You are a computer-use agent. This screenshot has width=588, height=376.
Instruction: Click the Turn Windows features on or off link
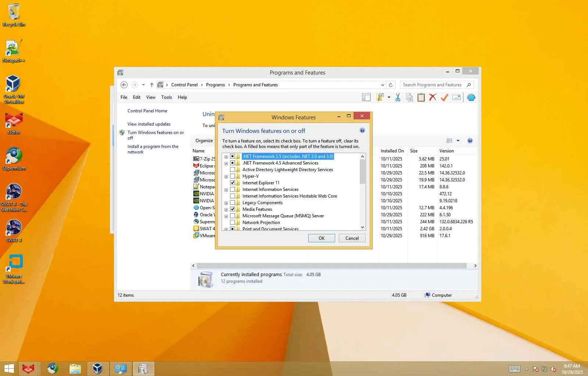coord(155,135)
